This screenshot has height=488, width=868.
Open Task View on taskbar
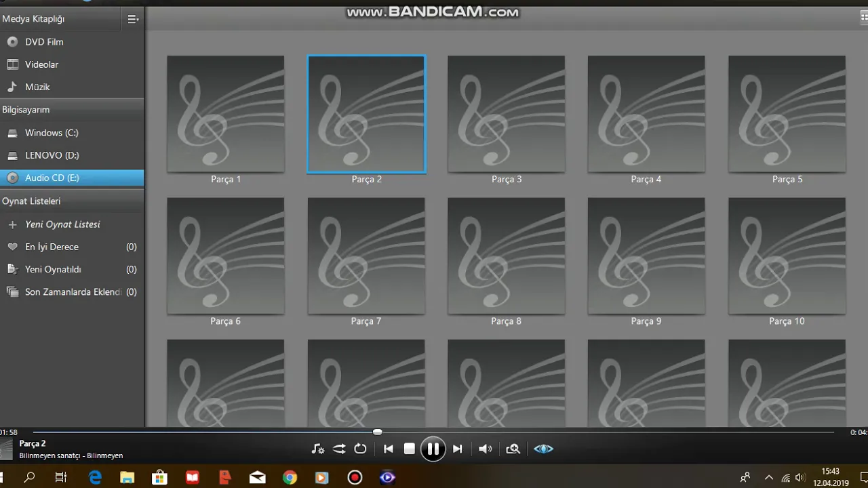[60, 477]
